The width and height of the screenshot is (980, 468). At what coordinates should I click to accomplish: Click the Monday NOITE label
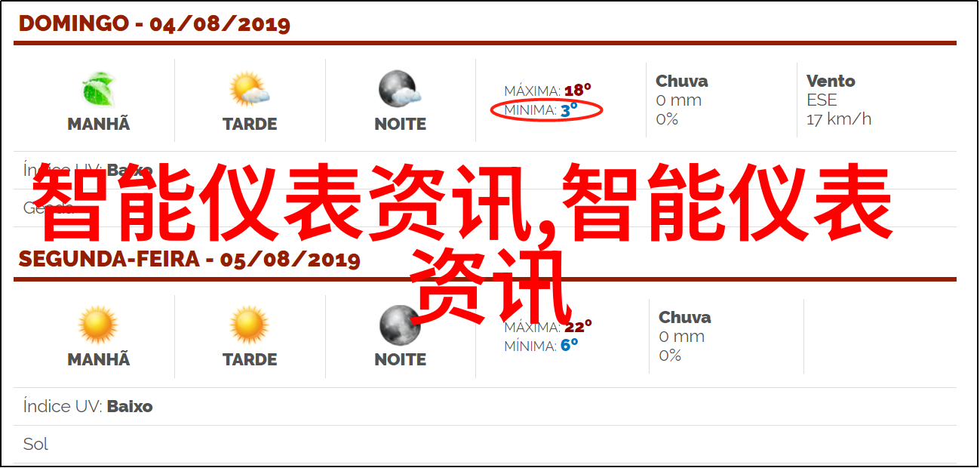tap(400, 361)
